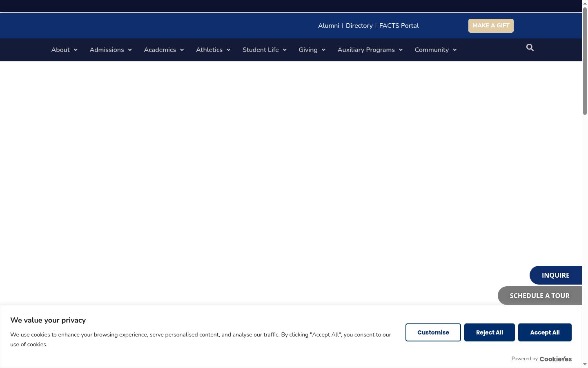
Task: Go to the FACTS Portal link
Action: 399,26
